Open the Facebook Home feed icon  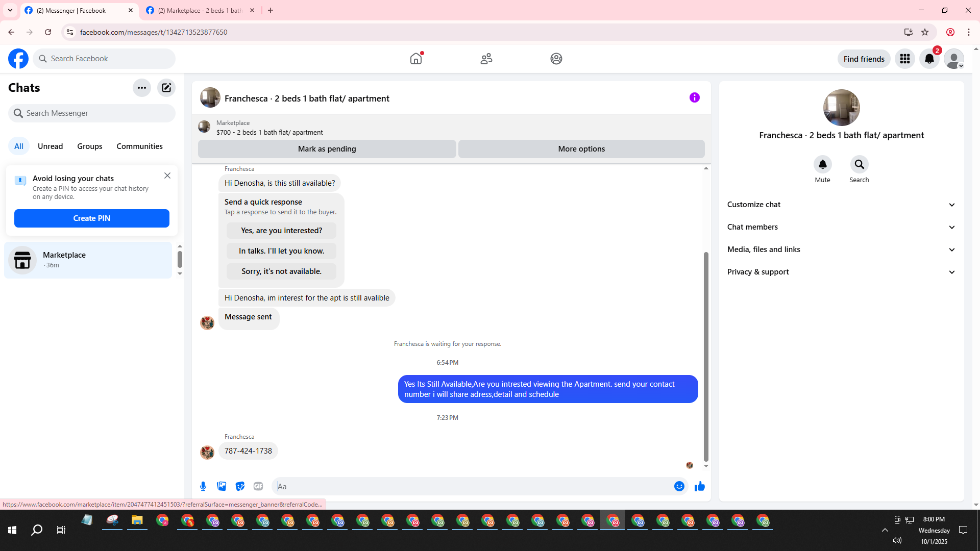click(x=416, y=59)
